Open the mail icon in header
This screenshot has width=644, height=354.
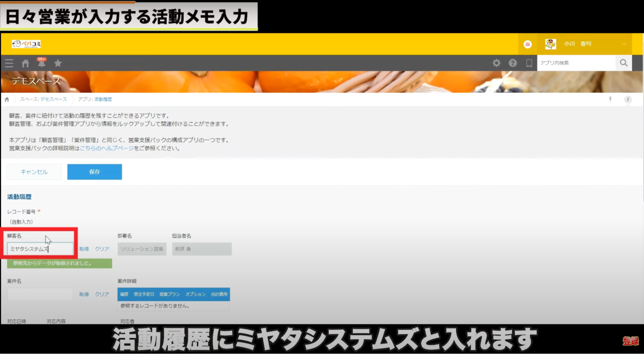tap(527, 44)
